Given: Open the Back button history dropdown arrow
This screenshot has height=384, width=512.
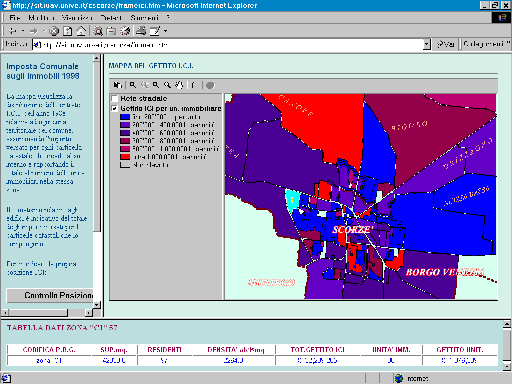Looking at the screenshot, I should tap(23, 31).
